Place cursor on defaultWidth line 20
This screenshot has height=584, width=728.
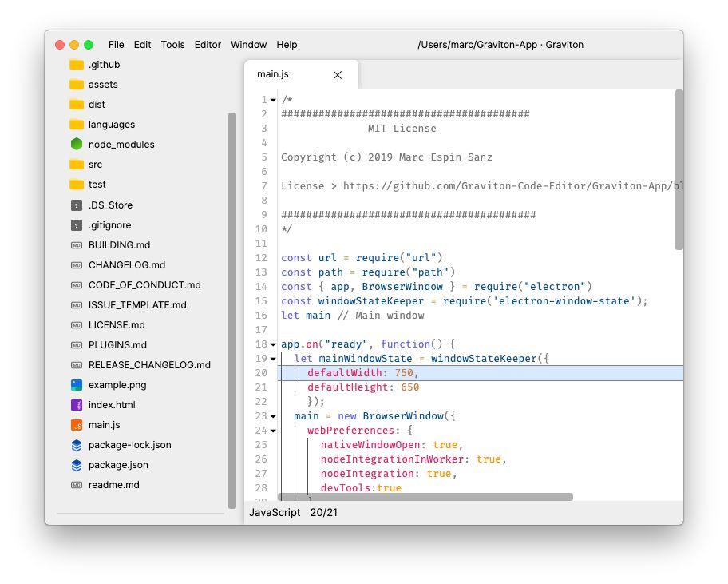[481, 373]
